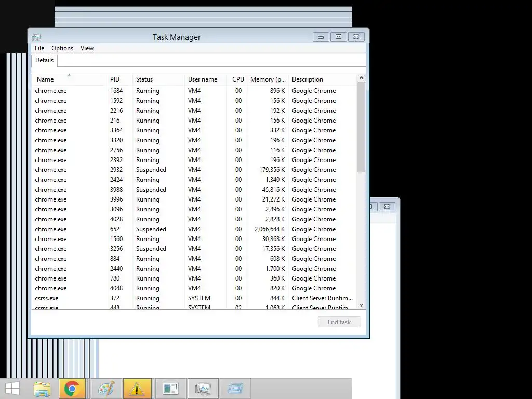
Task: Select the process with PID 884
Action: tap(194, 259)
